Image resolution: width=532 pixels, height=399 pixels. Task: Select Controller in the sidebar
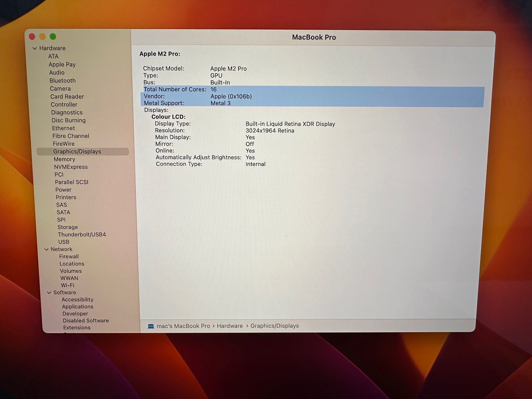tap(64, 104)
